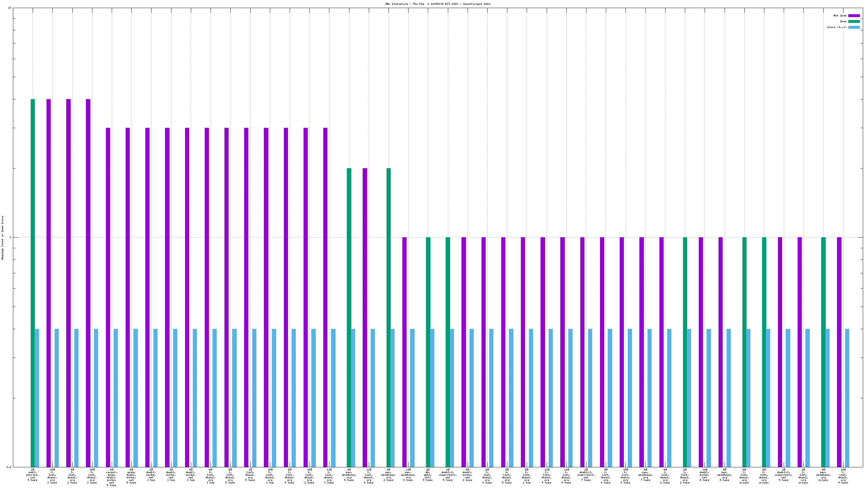Click the db.wpbl.info 5 hops label
868x488 pixels.
[428, 474]
